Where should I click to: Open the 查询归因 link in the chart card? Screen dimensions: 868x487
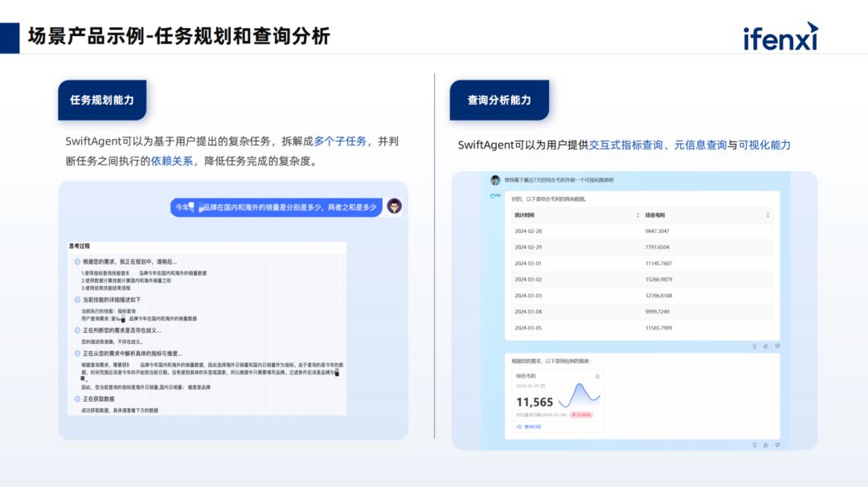point(529,427)
